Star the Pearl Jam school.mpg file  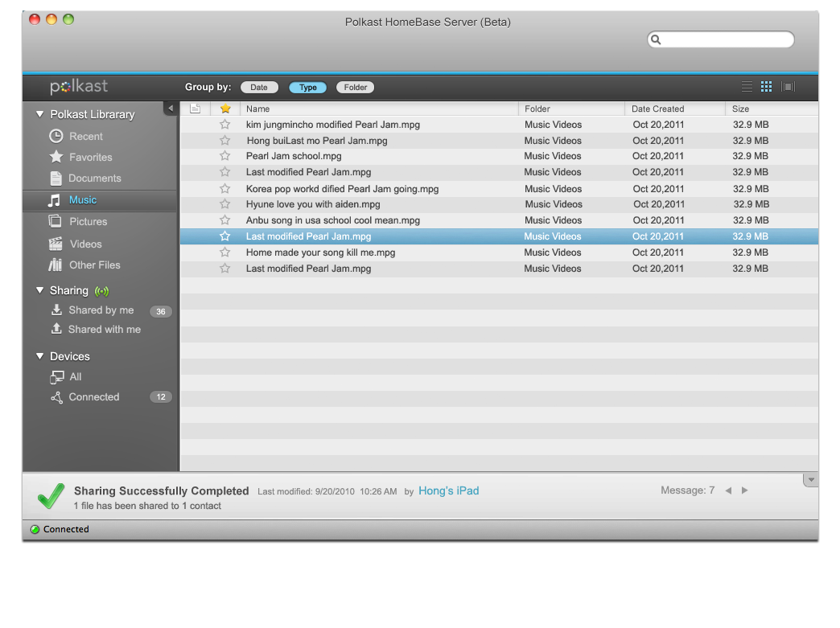tap(225, 156)
